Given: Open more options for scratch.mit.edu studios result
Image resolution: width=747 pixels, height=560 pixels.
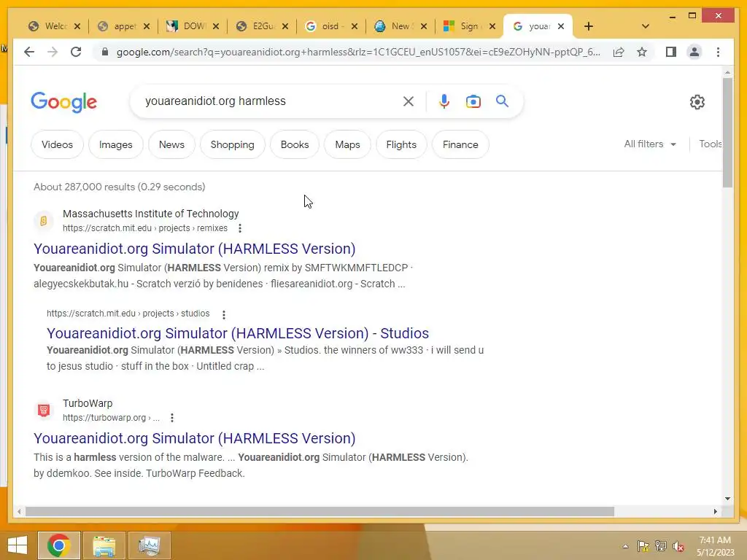Looking at the screenshot, I should (223, 314).
